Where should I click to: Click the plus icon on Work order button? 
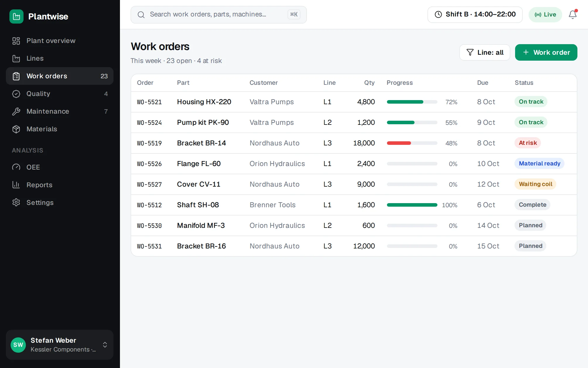[526, 52]
